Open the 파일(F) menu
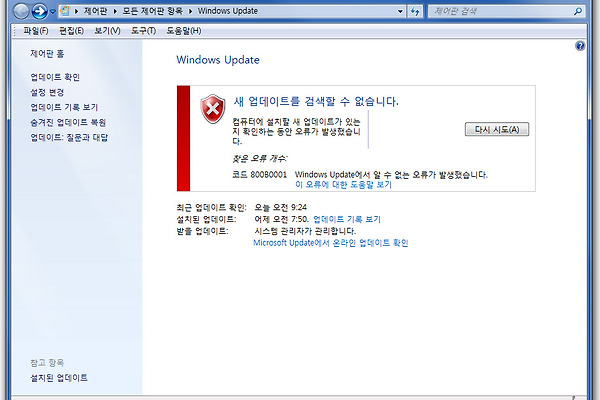 tap(36, 31)
